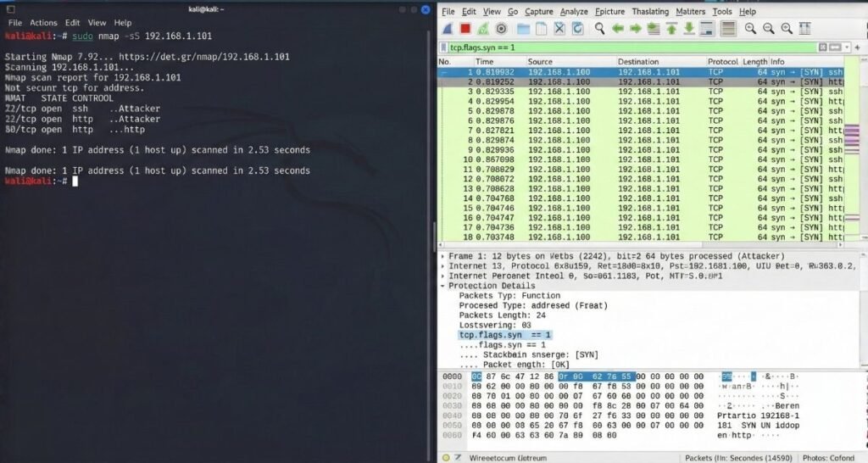Collapse the Protection Details section
This screenshot has width=868, height=463.
click(x=442, y=286)
